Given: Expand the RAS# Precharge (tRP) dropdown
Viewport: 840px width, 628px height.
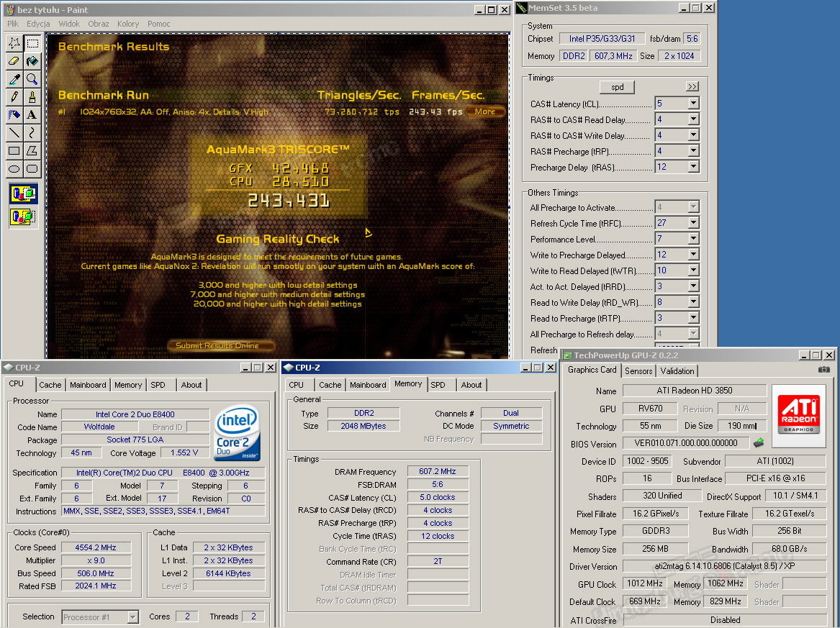Looking at the screenshot, I should (693, 151).
